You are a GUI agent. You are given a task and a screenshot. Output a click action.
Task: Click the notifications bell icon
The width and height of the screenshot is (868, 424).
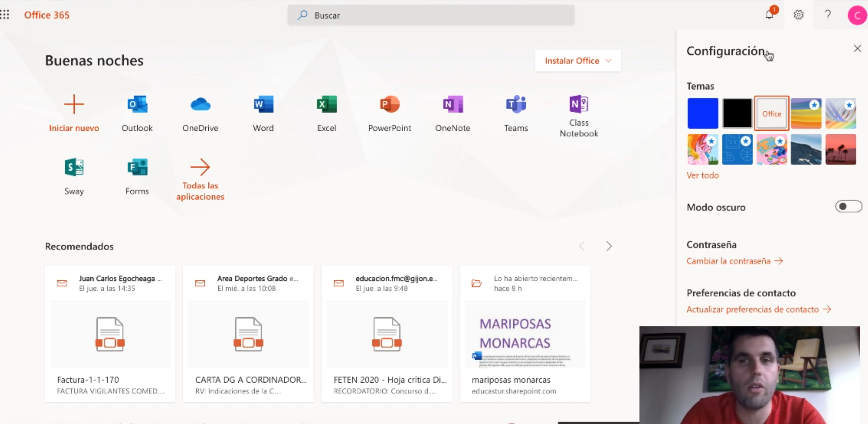pos(769,15)
